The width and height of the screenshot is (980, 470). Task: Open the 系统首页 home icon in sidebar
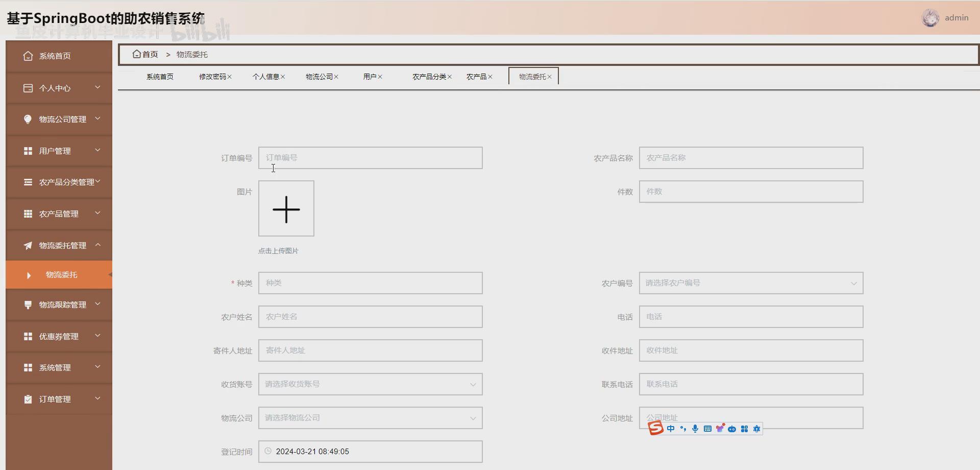(28, 56)
